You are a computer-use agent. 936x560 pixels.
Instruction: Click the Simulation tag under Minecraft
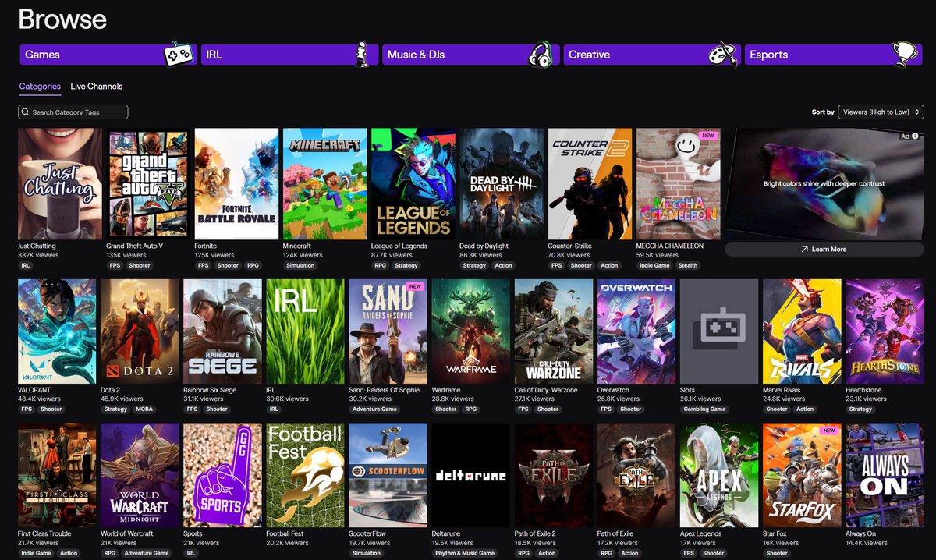[300, 265]
